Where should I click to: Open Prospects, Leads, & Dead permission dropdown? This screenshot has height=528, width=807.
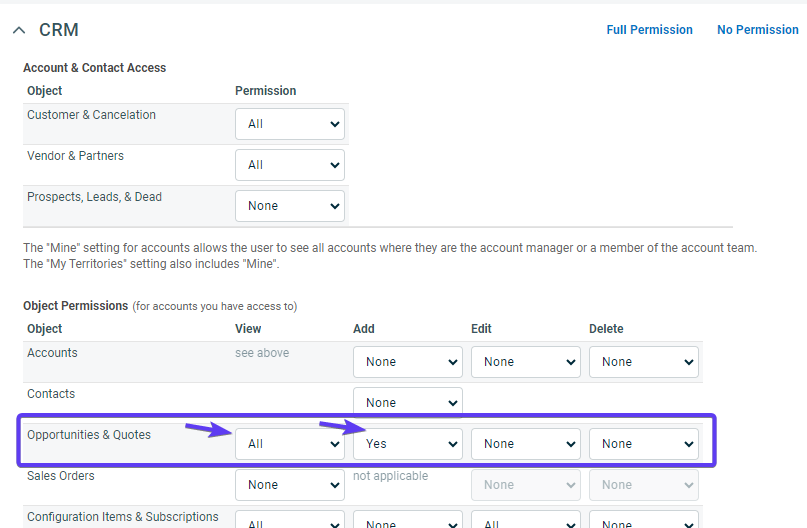(290, 206)
